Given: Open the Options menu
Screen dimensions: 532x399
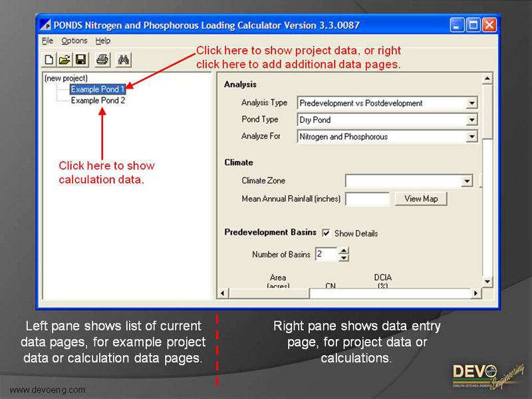Looking at the screenshot, I should click(x=74, y=41).
